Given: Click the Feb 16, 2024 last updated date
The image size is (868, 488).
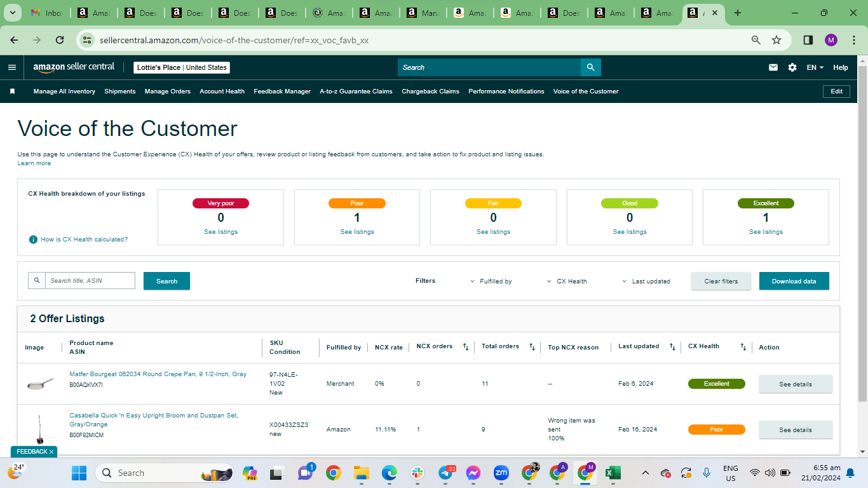Looking at the screenshot, I should [638, 430].
